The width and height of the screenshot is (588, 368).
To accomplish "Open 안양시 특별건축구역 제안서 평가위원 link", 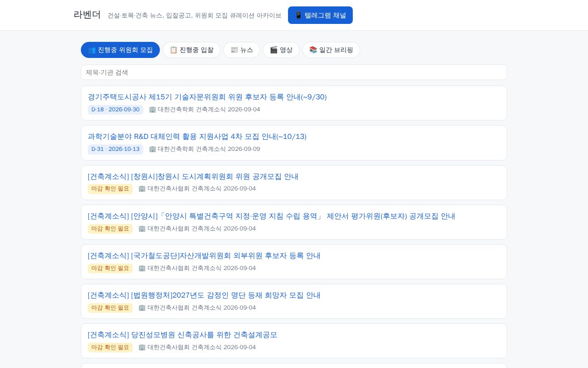I will point(271,216).
